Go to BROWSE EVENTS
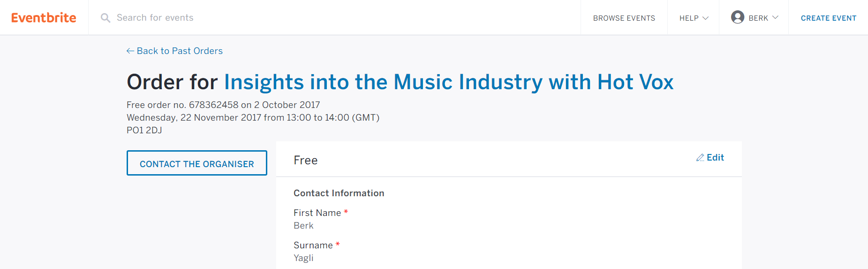The width and height of the screenshot is (868, 269). 624,18
